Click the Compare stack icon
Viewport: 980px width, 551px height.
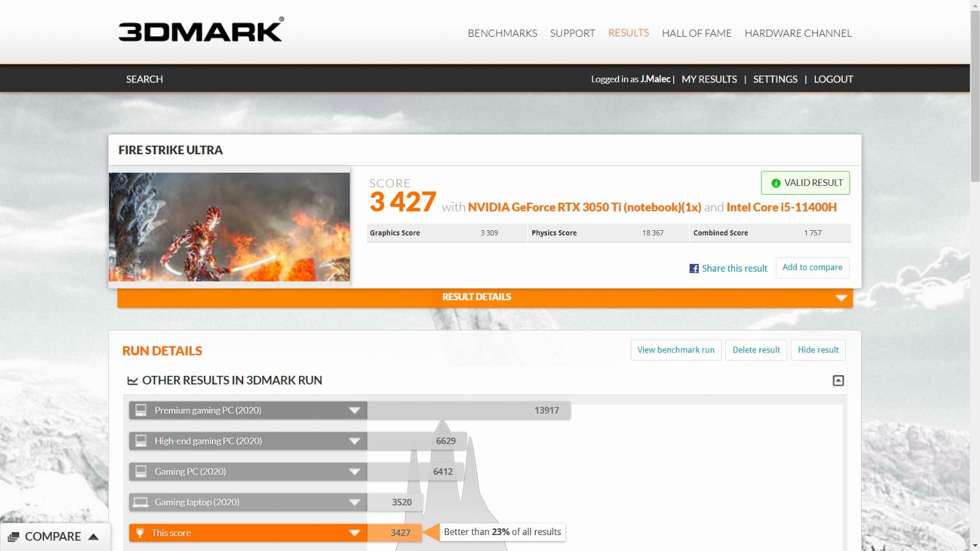13,537
